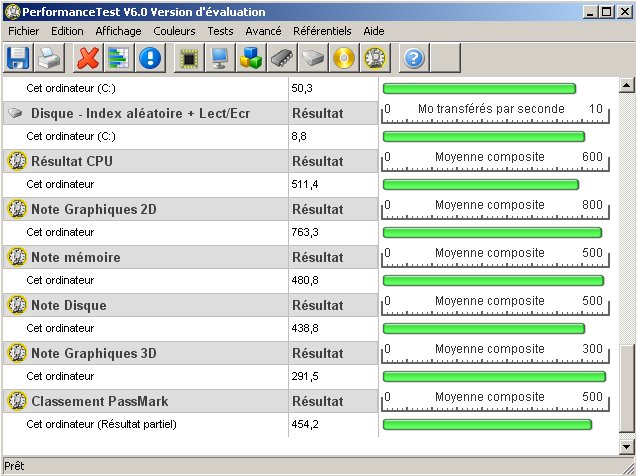Open the Edition menu
This screenshot has height=476, width=636.
(x=67, y=31)
